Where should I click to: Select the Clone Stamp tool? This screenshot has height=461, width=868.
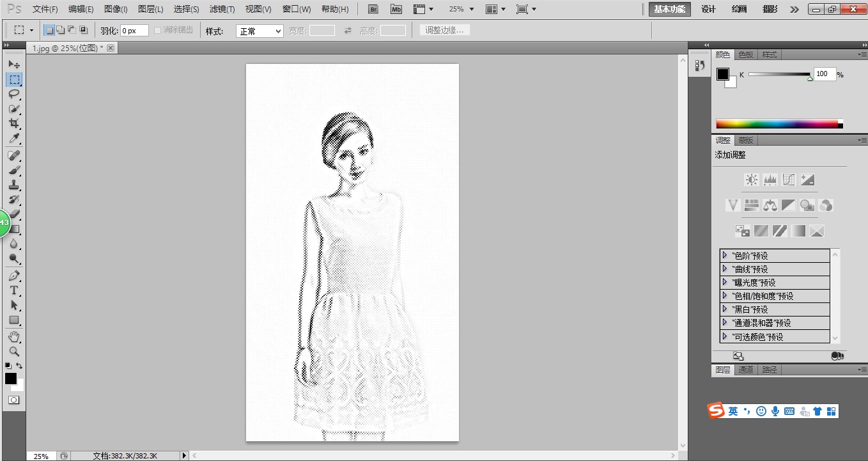pyautogui.click(x=14, y=185)
